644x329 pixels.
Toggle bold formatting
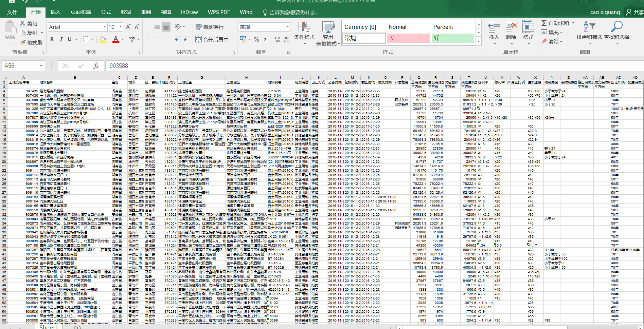52,39
